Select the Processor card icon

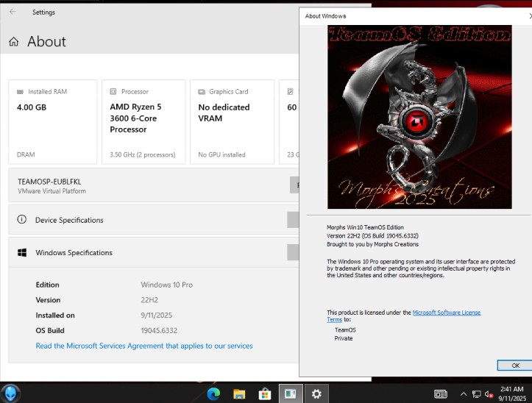[113, 92]
